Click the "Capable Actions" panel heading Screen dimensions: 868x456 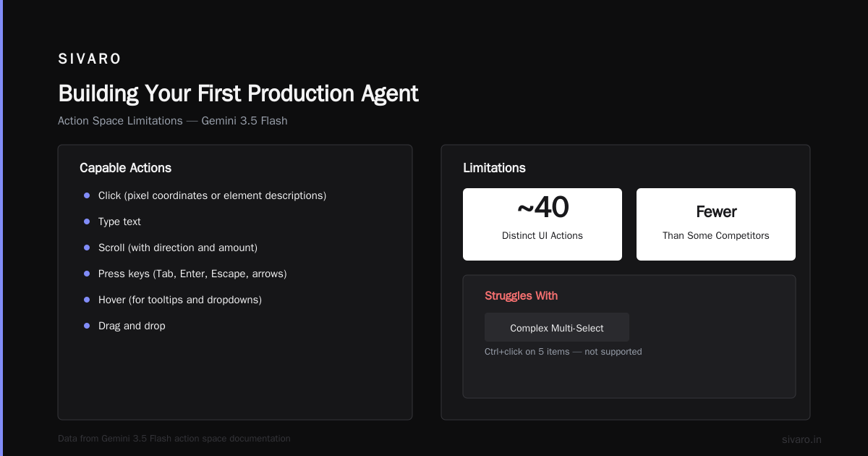point(125,168)
